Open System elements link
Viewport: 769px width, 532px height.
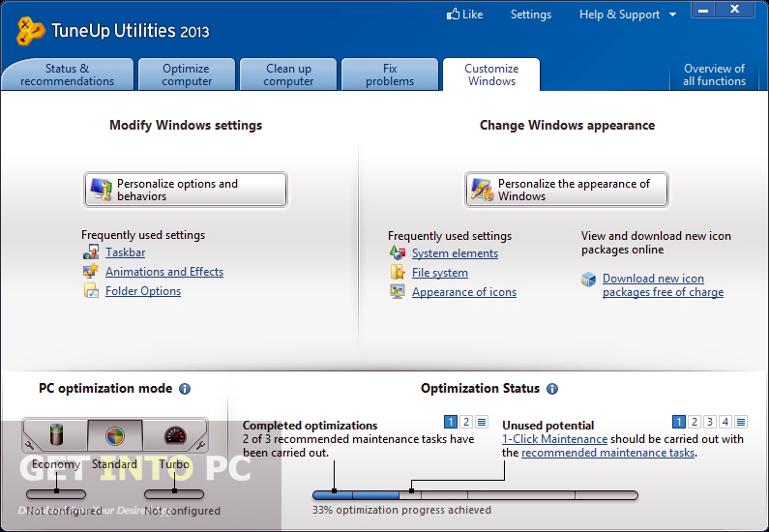(455, 253)
